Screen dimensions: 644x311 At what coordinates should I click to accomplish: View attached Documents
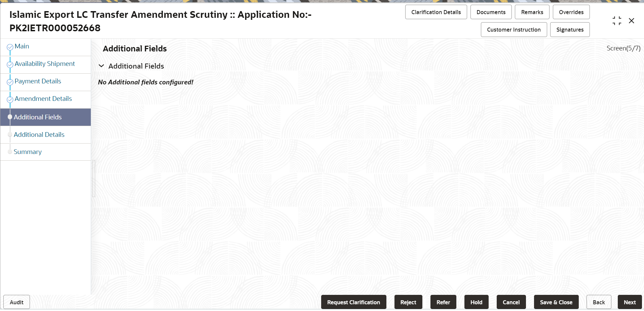point(491,12)
